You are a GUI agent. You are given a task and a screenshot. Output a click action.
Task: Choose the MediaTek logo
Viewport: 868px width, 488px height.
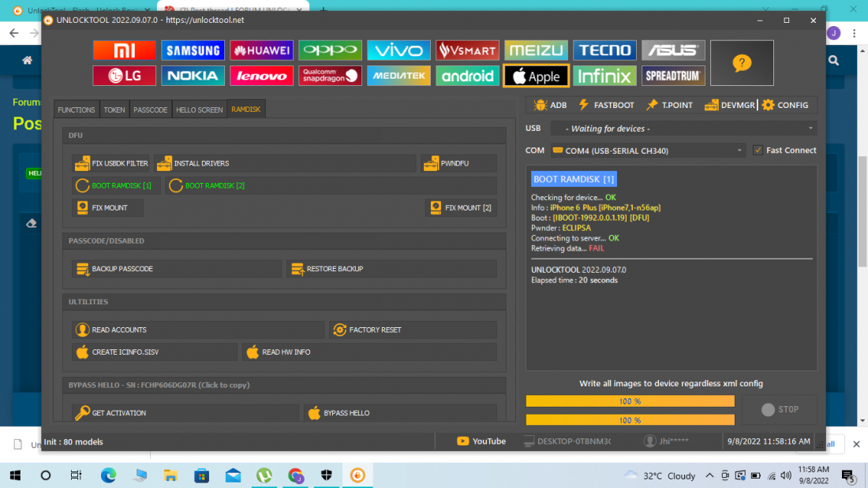pos(398,76)
